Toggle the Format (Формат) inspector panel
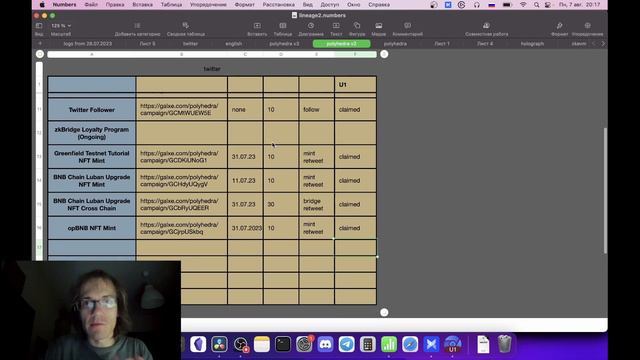640x360 pixels. pos(559,26)
